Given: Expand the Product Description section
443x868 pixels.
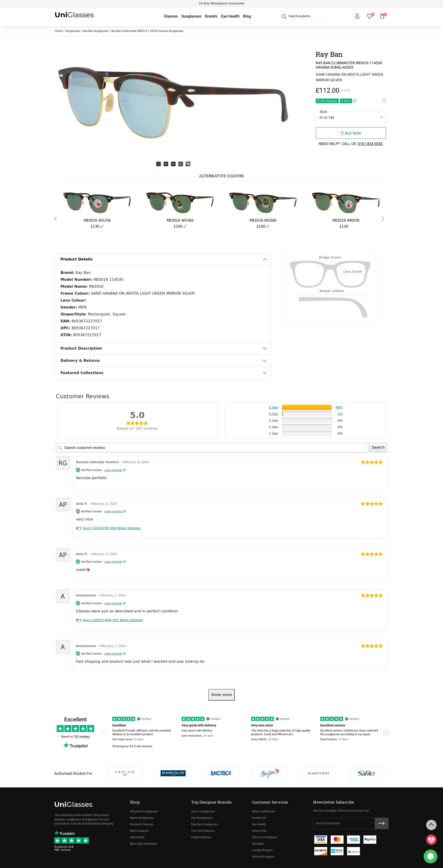Looking at the screenshot, I should (164, 348).
